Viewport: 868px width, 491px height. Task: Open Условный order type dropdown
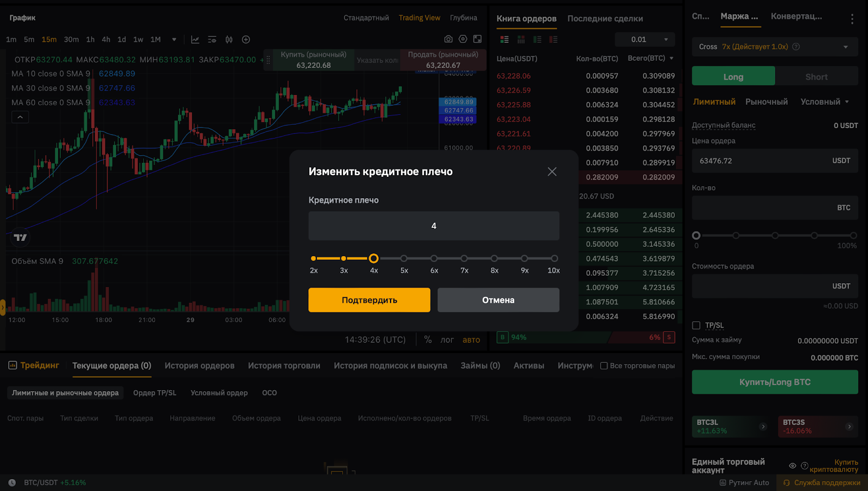tap(825, 101)
